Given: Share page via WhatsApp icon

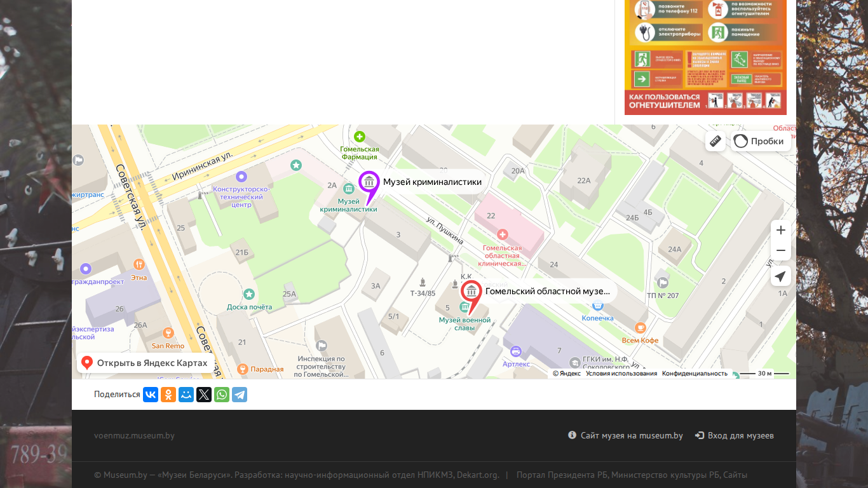Looking at the screenshot, I should [222, 395].
